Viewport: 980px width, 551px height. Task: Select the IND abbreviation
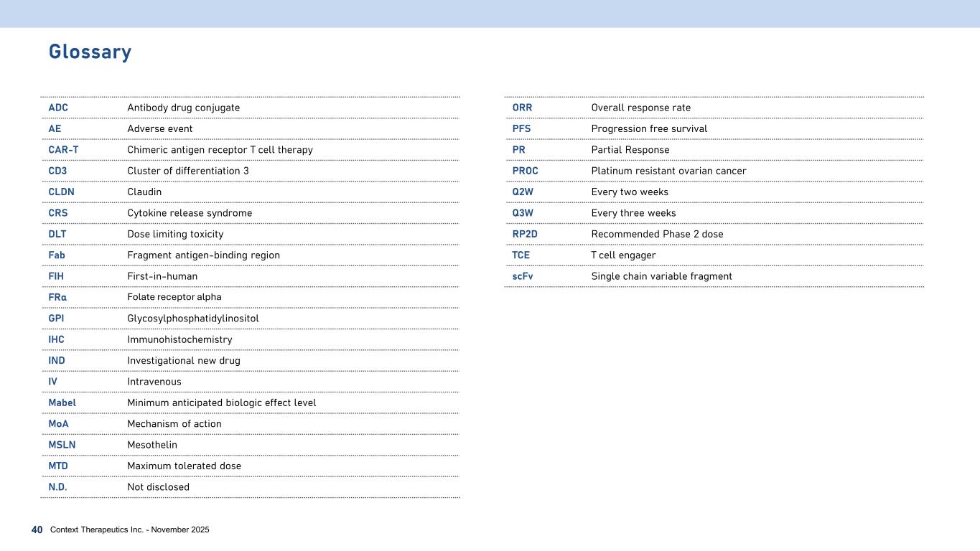tap(57, 360)
